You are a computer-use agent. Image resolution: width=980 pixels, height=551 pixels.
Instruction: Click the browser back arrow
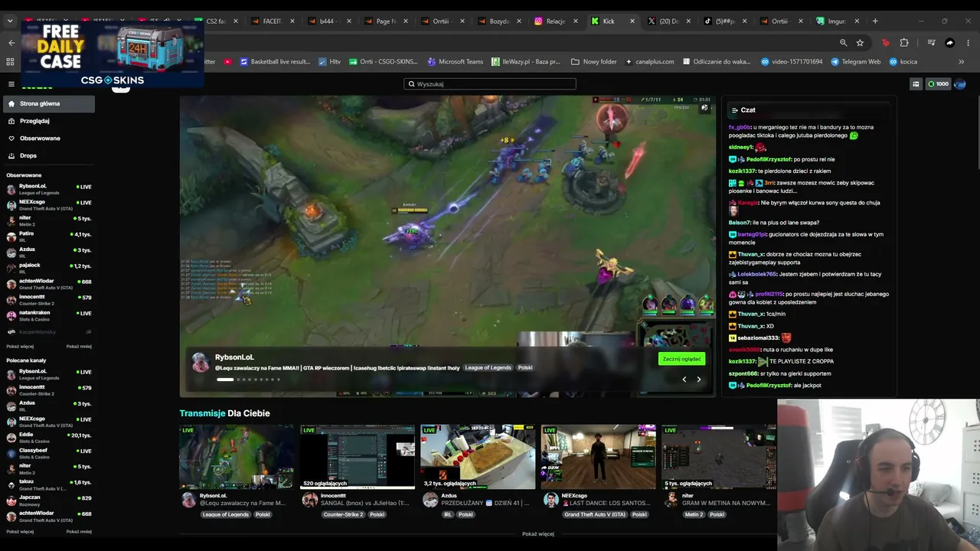click(11, 43)
